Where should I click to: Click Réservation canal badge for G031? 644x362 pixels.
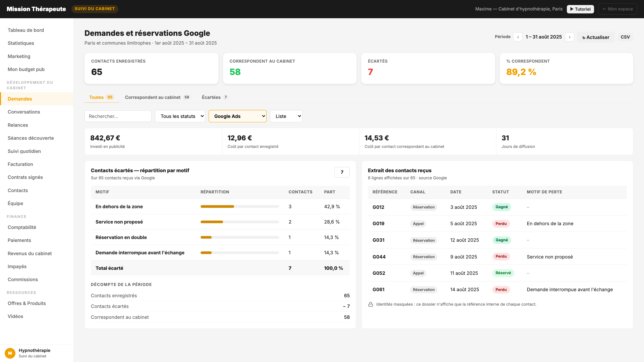[423, 240]
